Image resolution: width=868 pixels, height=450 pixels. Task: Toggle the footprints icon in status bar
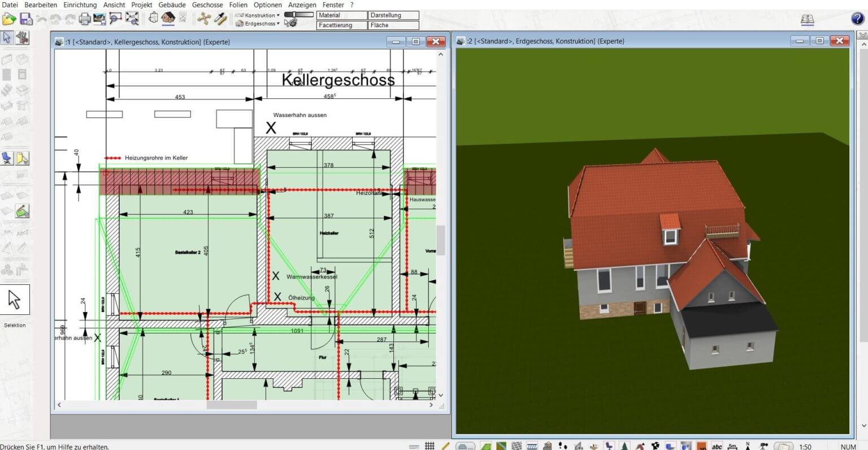pos(562,445)
